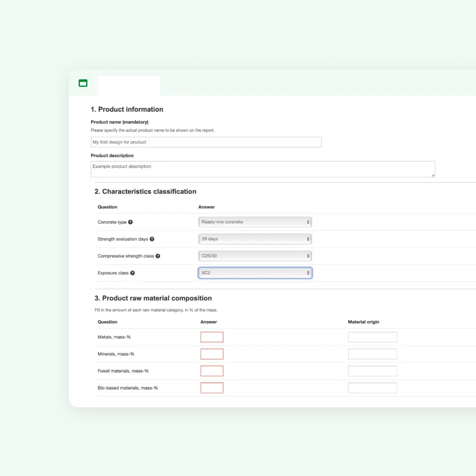Viewport: 476px width, 476px height.
Task: Expand the Exposure class XC2 dropdown
Action: pyautogui.click(x=255, y=273)
